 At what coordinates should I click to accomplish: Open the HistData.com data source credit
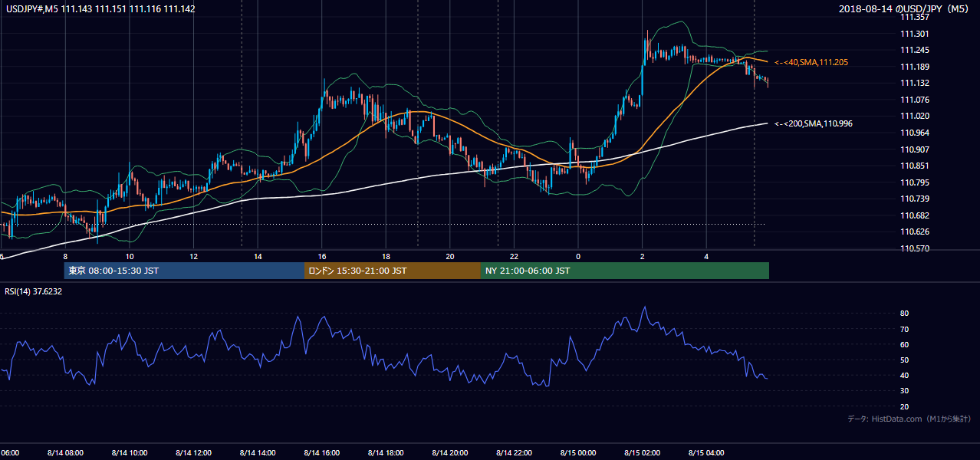pos(909,419)
